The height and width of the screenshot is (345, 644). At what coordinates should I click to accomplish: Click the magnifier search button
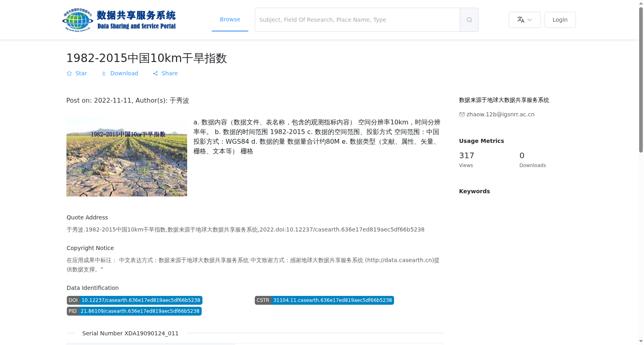[x=469, y=20]
